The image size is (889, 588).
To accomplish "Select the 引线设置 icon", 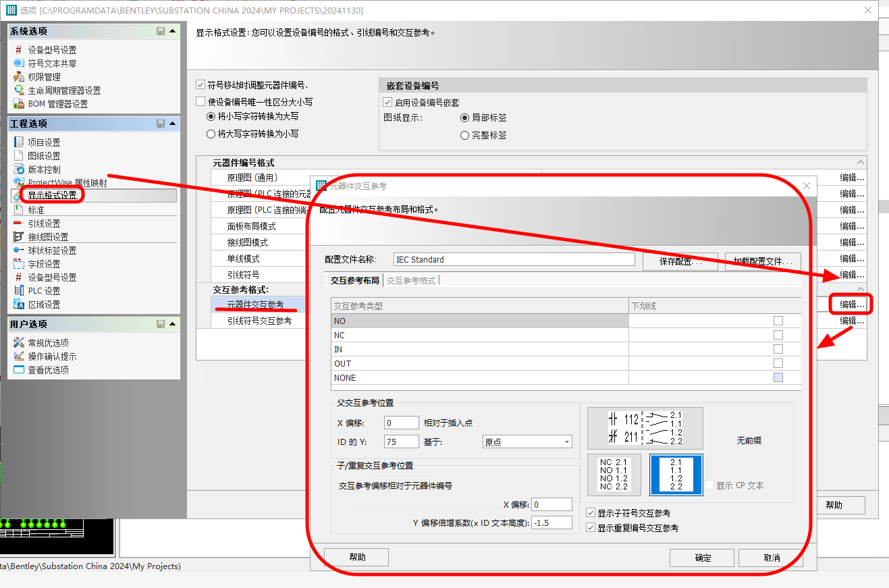I will [x=19, y=223].
